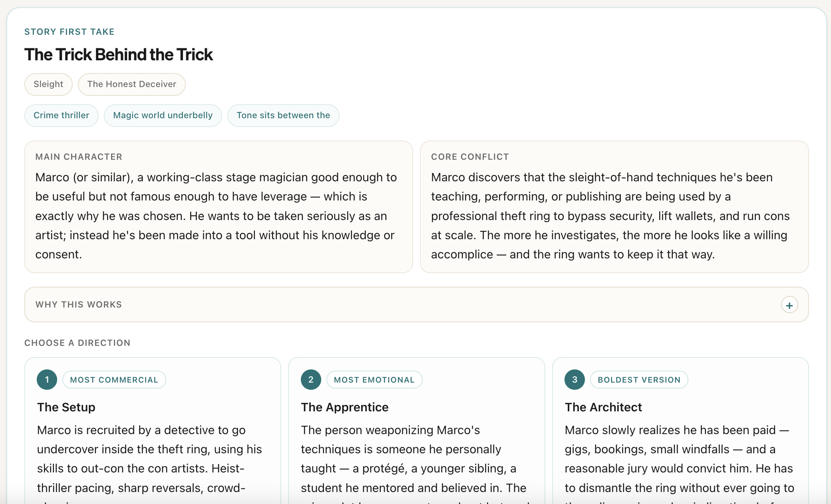The height and width of the screenshot is (504, 831).
Task: Click the number 2 direction badge
Action: pos(311,380)
